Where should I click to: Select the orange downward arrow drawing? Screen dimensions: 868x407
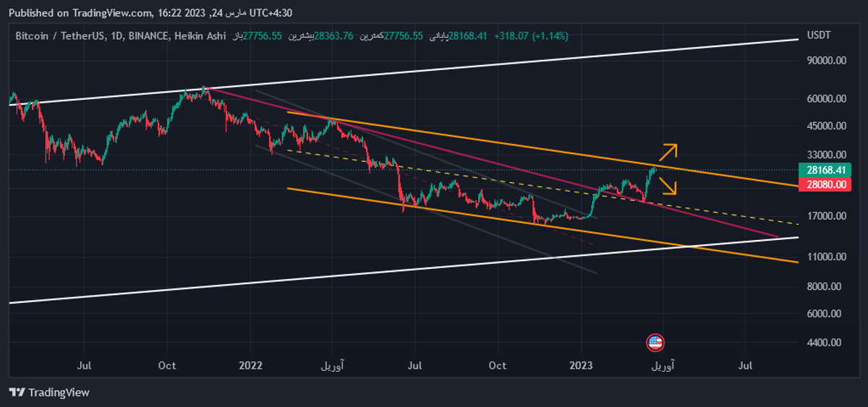pyautogui.click(x=668, y=187)
